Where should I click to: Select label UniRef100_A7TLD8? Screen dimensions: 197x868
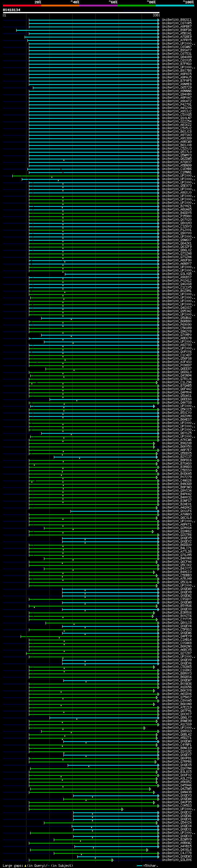pyautogui.click(x=176, y=551)
